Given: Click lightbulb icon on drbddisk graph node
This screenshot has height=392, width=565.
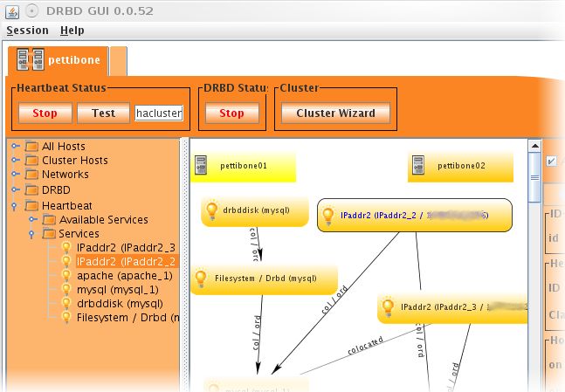Looking at the screenshot, I should 212,210.
